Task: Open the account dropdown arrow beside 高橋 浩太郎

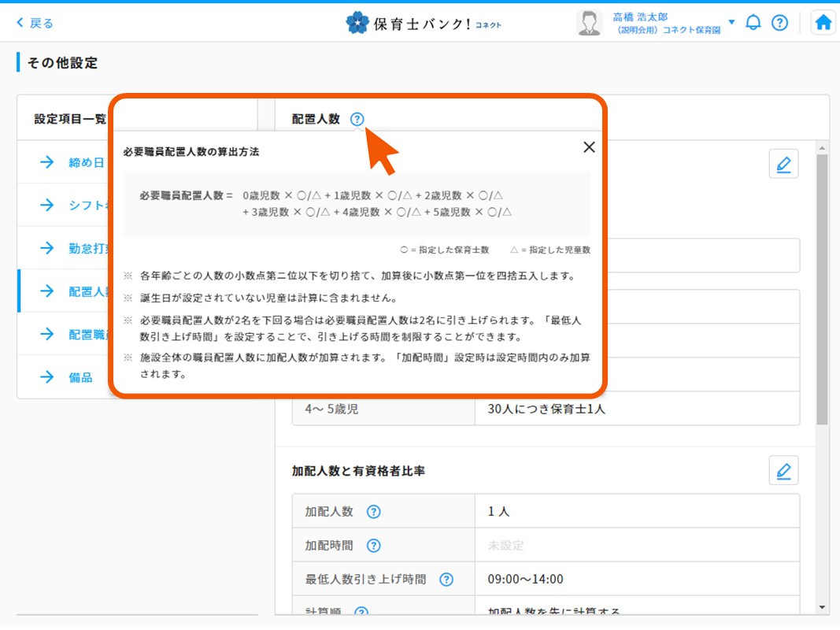Action: point(731,22)
